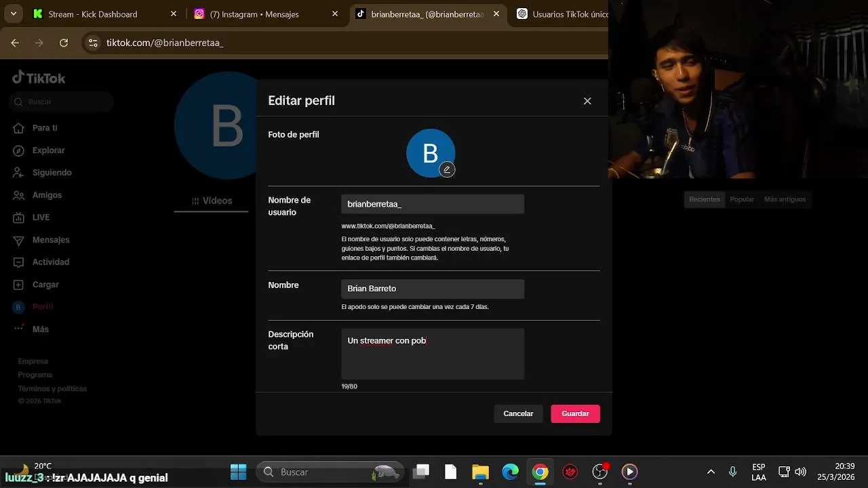The image size is (868, 488).
Task: Click the Descripción corta text area
Action: tap(433, 354)
